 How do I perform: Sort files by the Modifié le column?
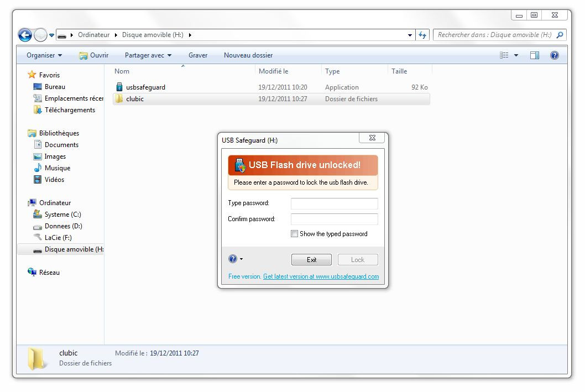(274, 71)
